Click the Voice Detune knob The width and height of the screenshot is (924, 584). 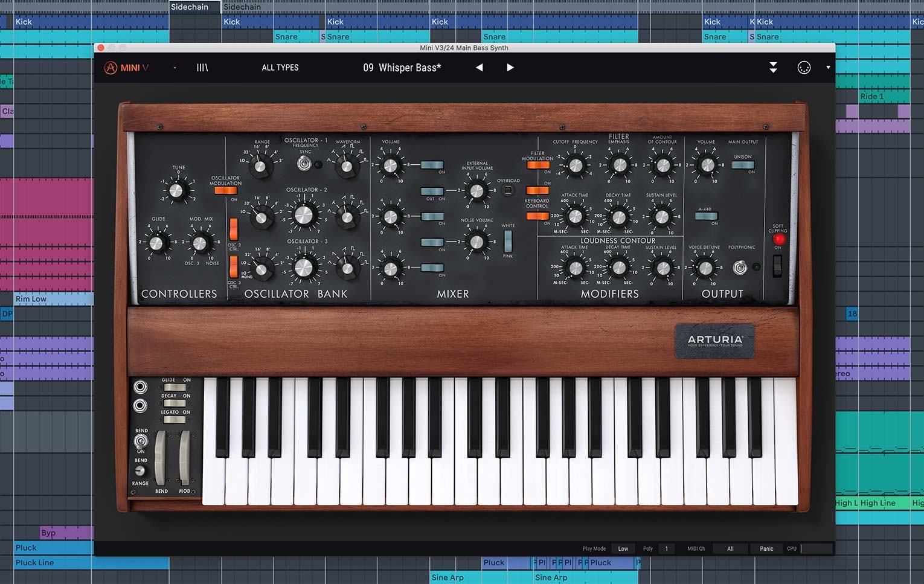tap(704, 268)
